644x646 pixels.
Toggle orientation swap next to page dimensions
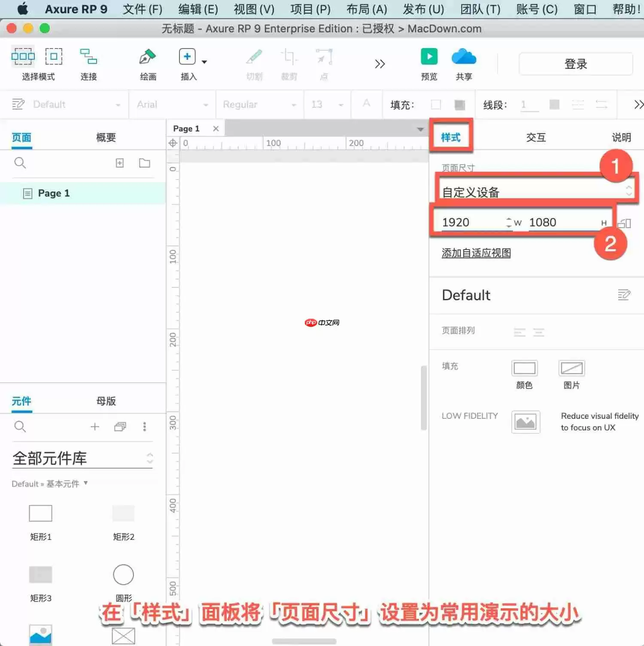[625, 223]
